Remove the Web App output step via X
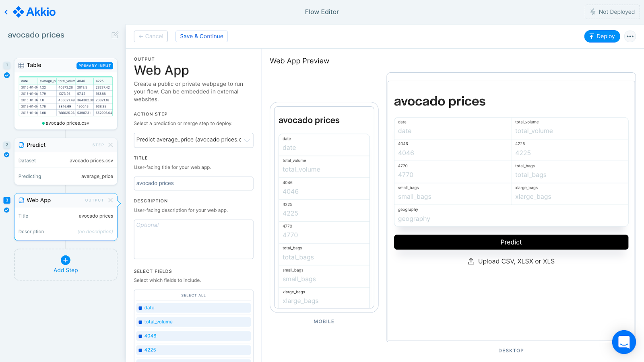The width and height of the screenshot is (644, 362). point(111,200)
